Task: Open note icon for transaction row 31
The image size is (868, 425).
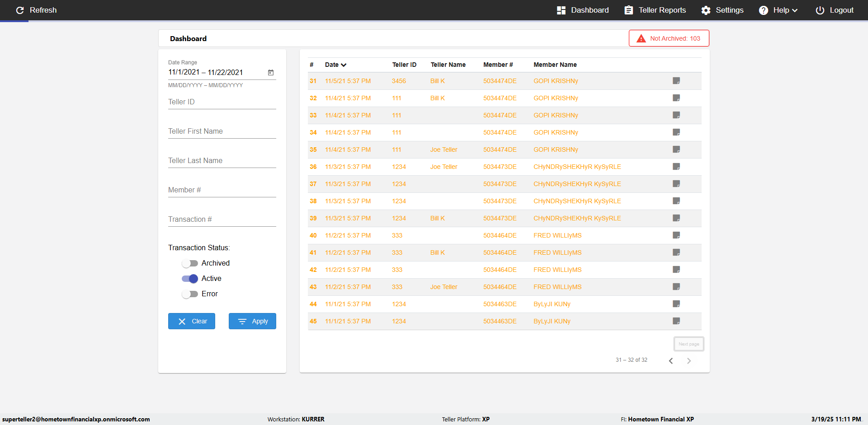Action: pyautogui.click(x=676, y=81)
